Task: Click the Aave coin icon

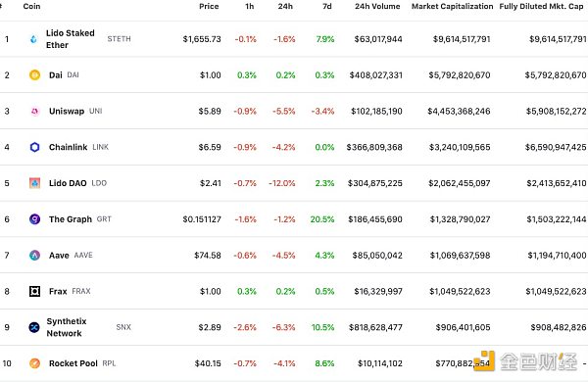Action: point(34,256)
